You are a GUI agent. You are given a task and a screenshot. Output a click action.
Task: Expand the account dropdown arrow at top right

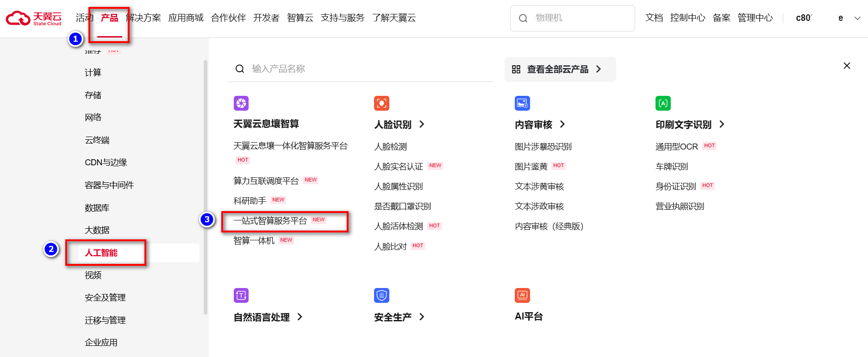point(857,19)
